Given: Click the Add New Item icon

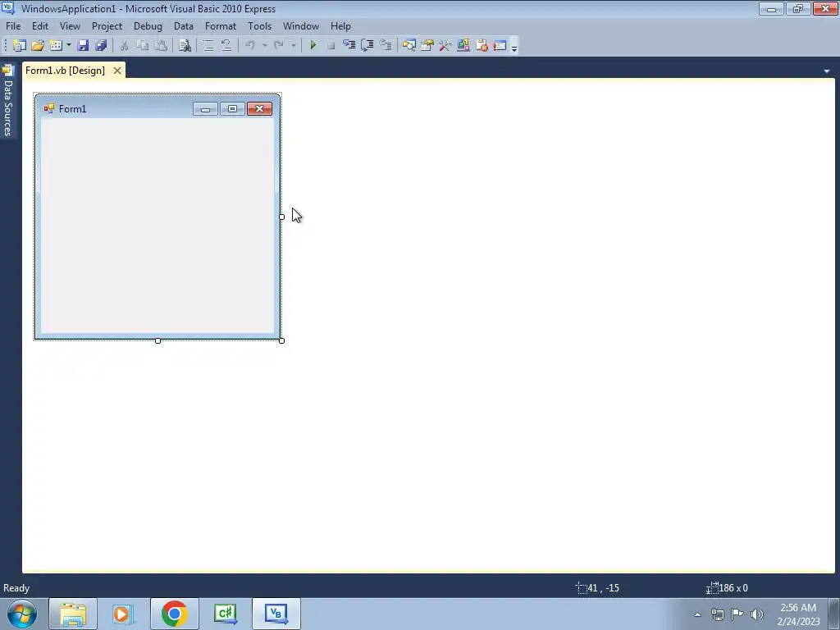Looking at the screenshot, I should click(55, 46).
